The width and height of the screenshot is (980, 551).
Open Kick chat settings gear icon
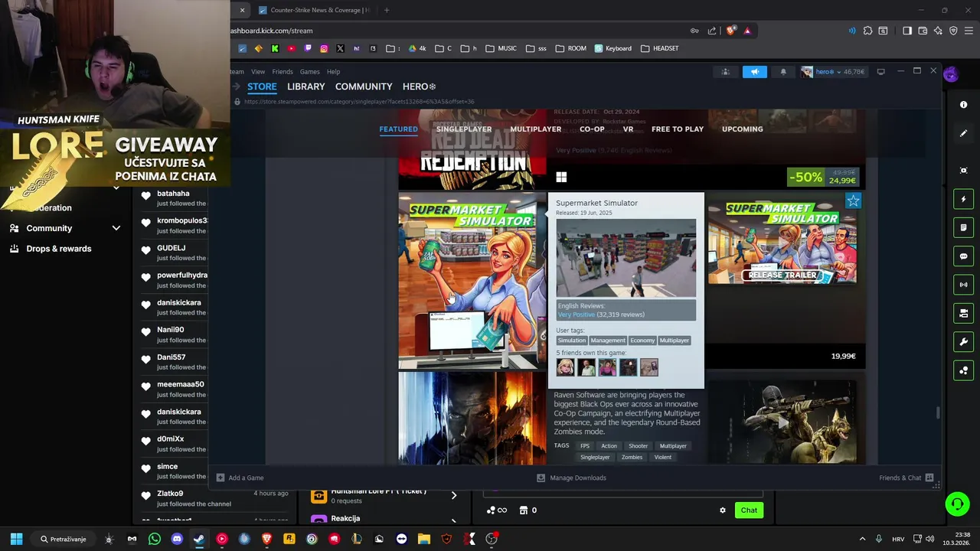coord(722,510)
